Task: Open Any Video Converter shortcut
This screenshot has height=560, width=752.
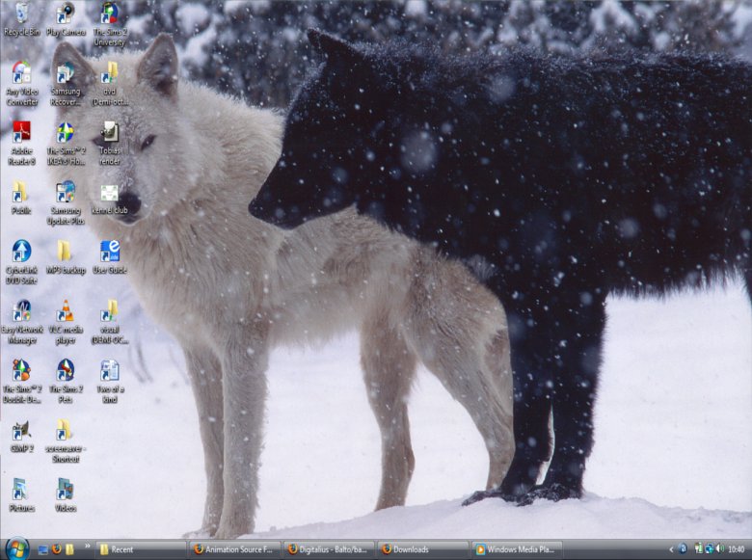Action: click(21, 84)
